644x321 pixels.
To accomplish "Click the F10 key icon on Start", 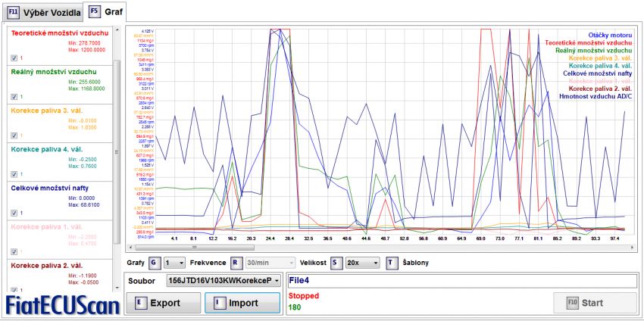I will [571, 303].
